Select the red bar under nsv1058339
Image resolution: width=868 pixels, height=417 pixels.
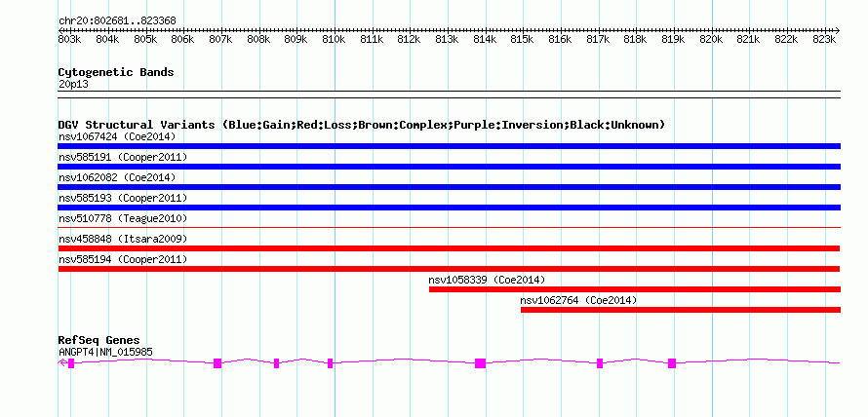pos(635,289)
